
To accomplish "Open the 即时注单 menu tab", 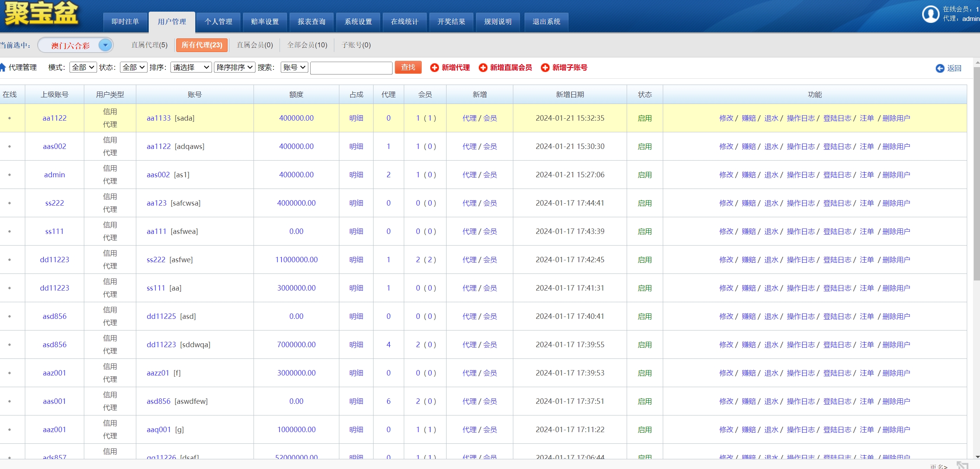I will 125,22.
